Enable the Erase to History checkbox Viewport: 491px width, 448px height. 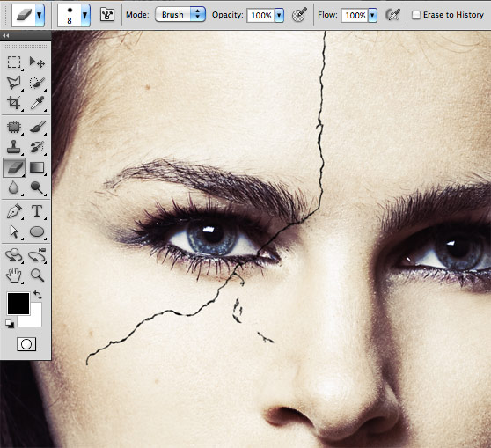point(416,15)
